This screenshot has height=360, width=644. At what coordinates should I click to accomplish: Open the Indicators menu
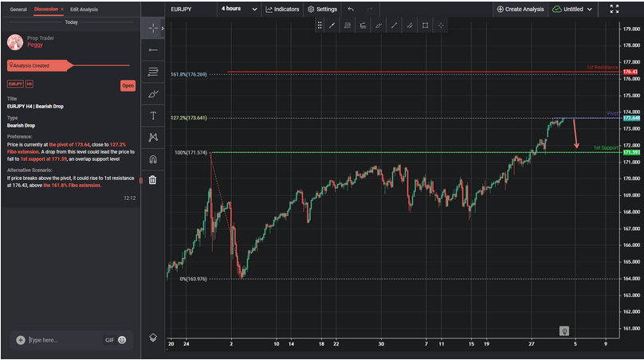(x=282, y=9)
